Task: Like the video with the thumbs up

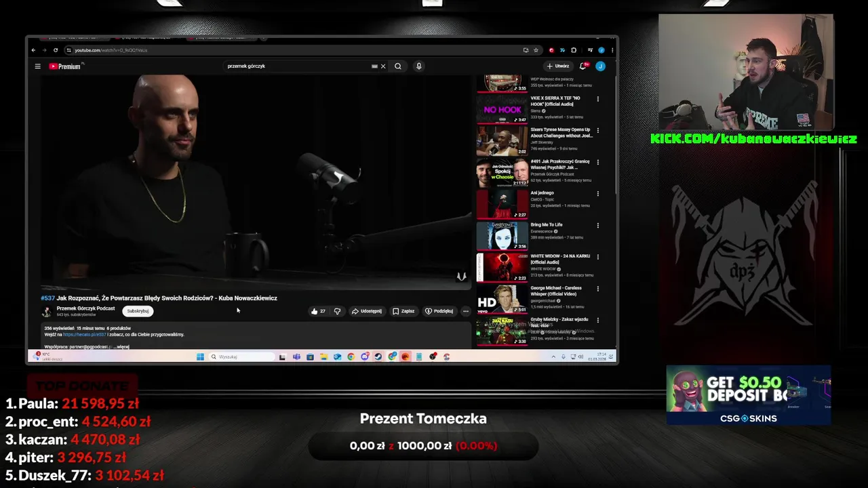Action: (x=318, y=311)
